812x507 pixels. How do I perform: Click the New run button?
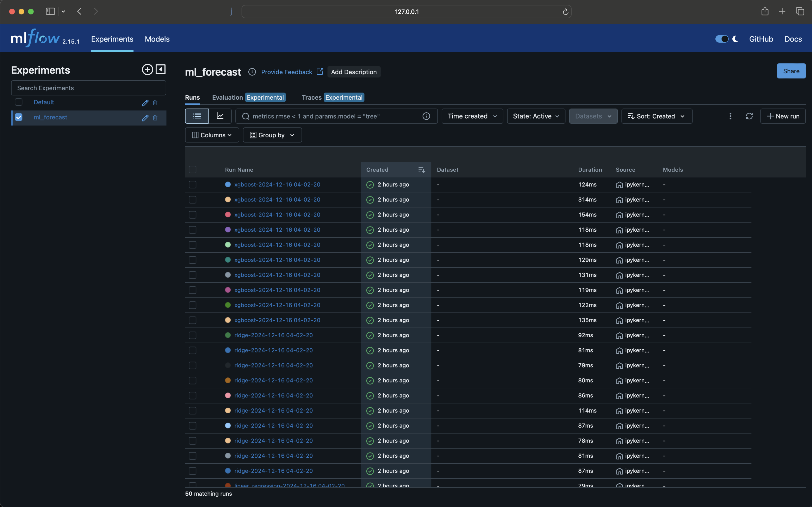tap(783, 116)
